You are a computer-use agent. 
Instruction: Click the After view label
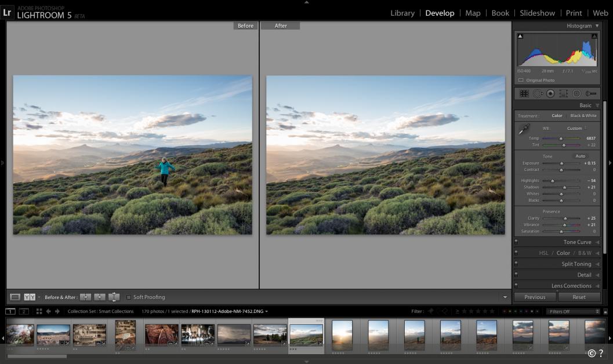[x=280, y=26]
